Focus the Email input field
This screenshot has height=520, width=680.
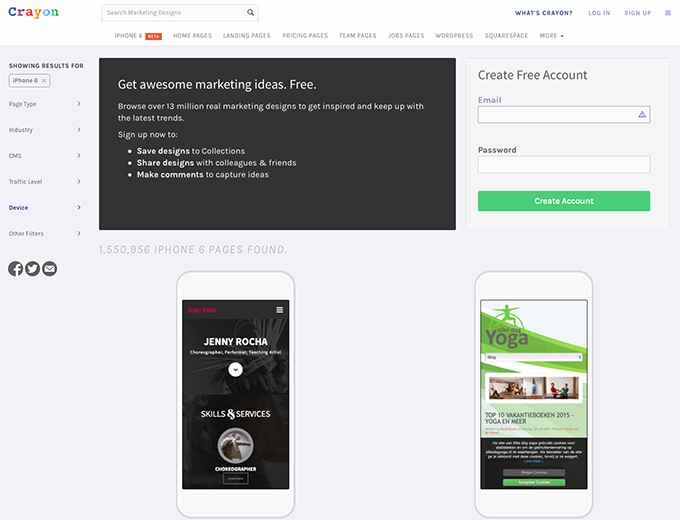point(564,114)
